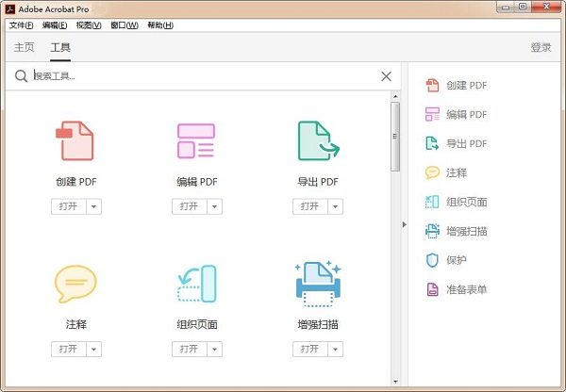Click the 导出 PDF large tool icon
566x392 pixels.
coord(318,140)
